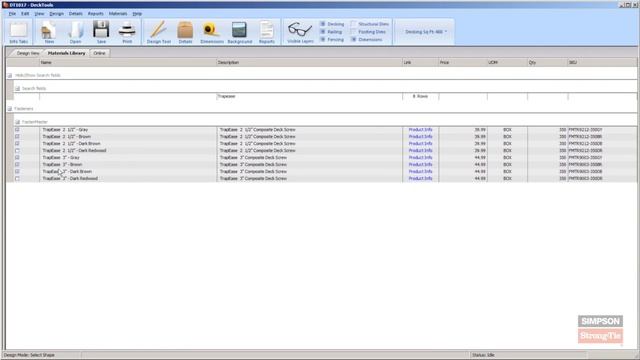Click the SKU column header
The image size is (640, 360).
click(602, 62)
